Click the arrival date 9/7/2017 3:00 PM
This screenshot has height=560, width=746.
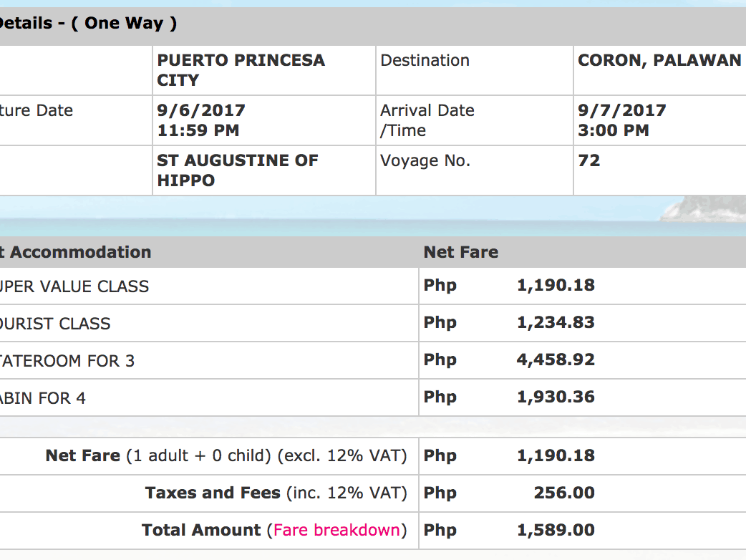point(621,120)
